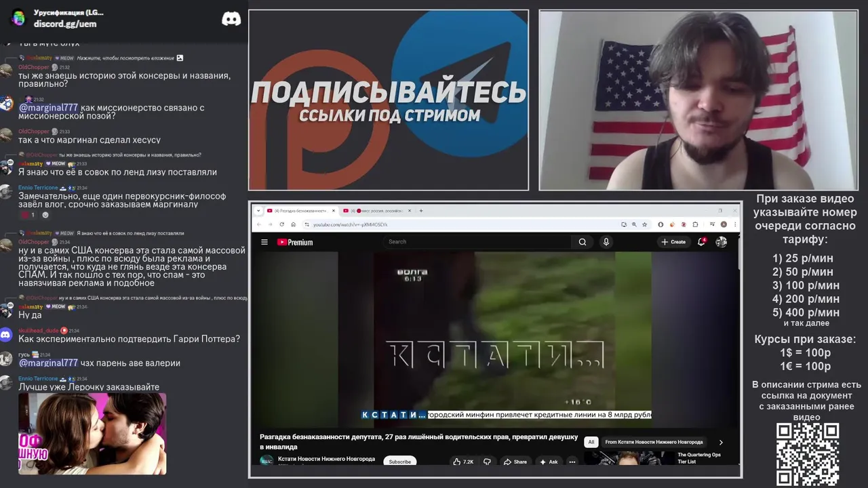Open the video more-actions ellipsis
Image resolution: width=868 pixels, height=488 pixels.
pos(572,462)
